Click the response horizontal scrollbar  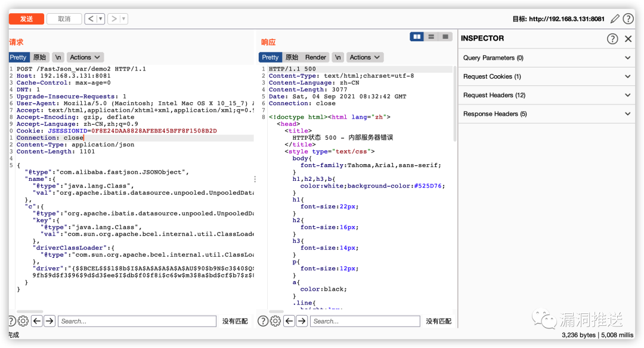pyautogui.click(x=277, y=312)
